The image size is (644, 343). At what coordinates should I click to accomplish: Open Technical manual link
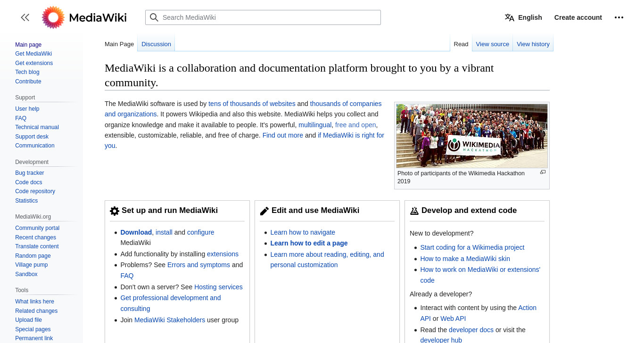(37, 127)
